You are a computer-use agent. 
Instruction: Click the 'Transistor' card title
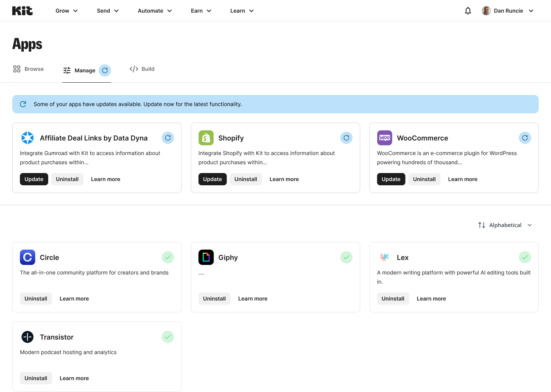(x=57, y=337)
